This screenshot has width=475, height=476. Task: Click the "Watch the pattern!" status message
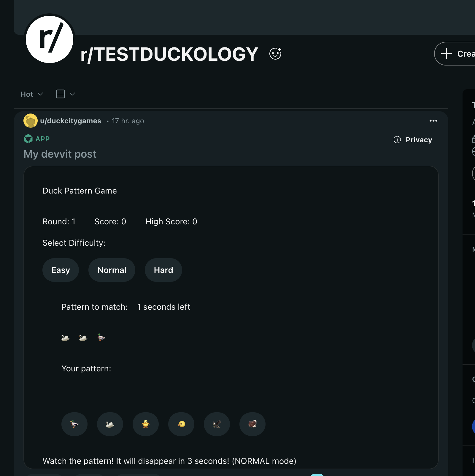pos(169,461)
